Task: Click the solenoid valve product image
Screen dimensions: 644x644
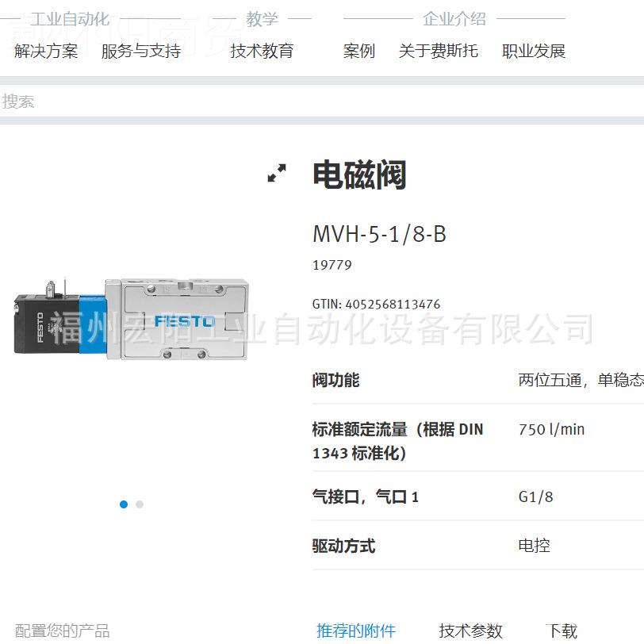Action: [131, 318]
